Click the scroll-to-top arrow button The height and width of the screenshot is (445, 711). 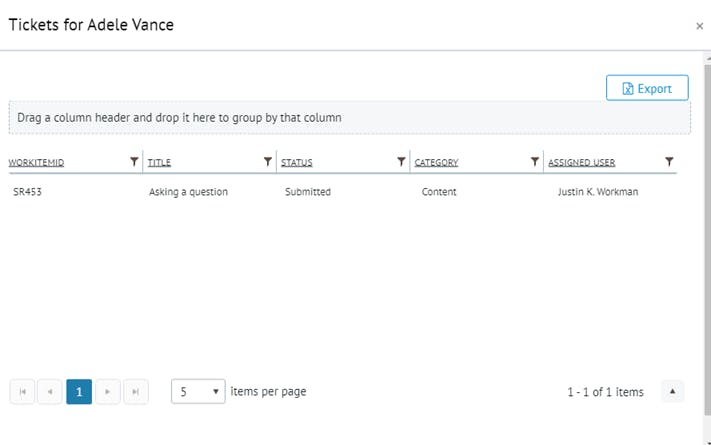click(673, 392)
